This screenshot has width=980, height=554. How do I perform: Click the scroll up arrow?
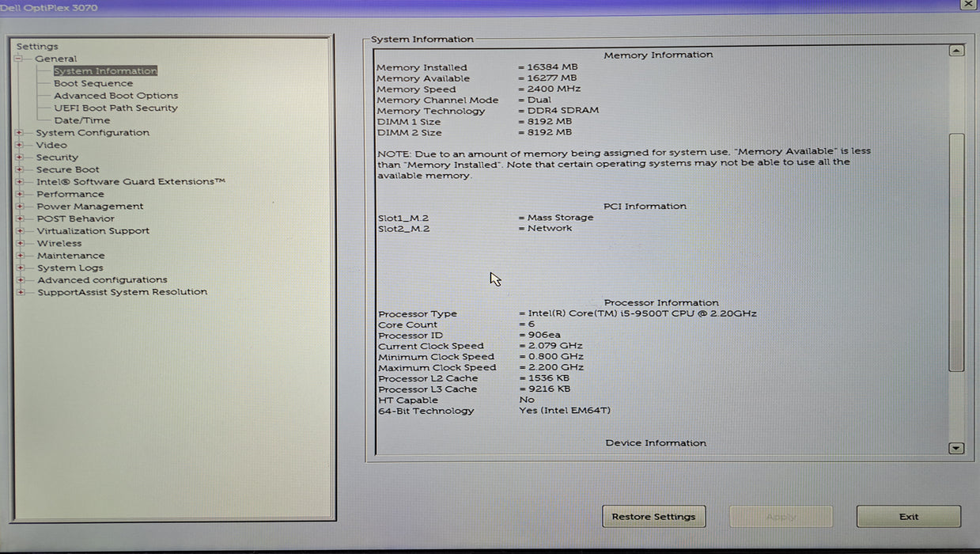coord(956,51)
